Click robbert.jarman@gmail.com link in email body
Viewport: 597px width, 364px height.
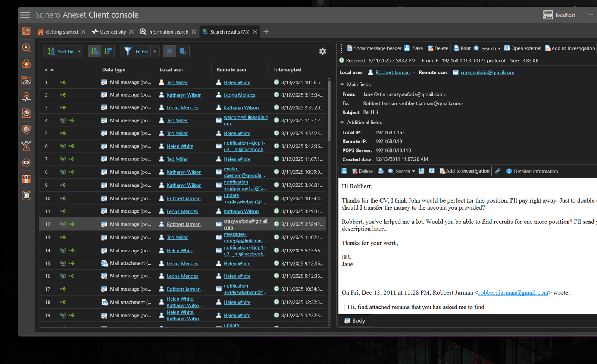point(513,293)
